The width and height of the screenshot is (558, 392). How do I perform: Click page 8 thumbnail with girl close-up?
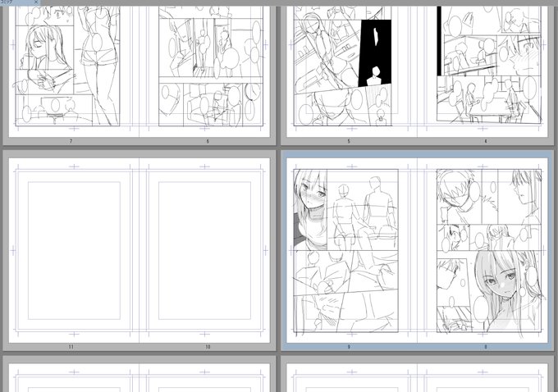[x=483, y=250]
